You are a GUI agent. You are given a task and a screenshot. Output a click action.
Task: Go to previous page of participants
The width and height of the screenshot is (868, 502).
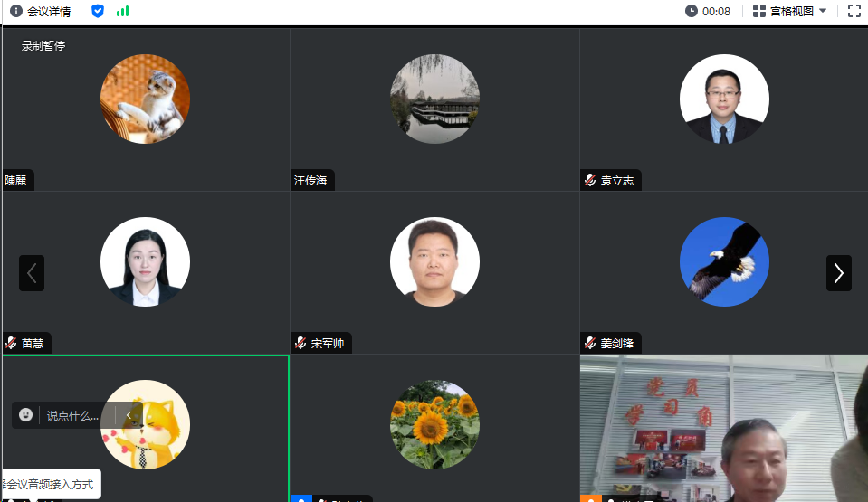(32, 273)
